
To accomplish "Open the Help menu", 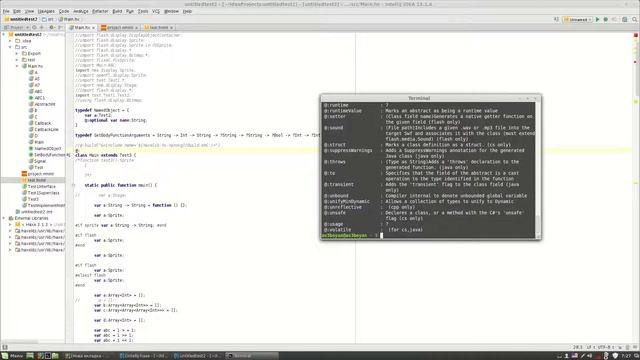I will [187, 11].
